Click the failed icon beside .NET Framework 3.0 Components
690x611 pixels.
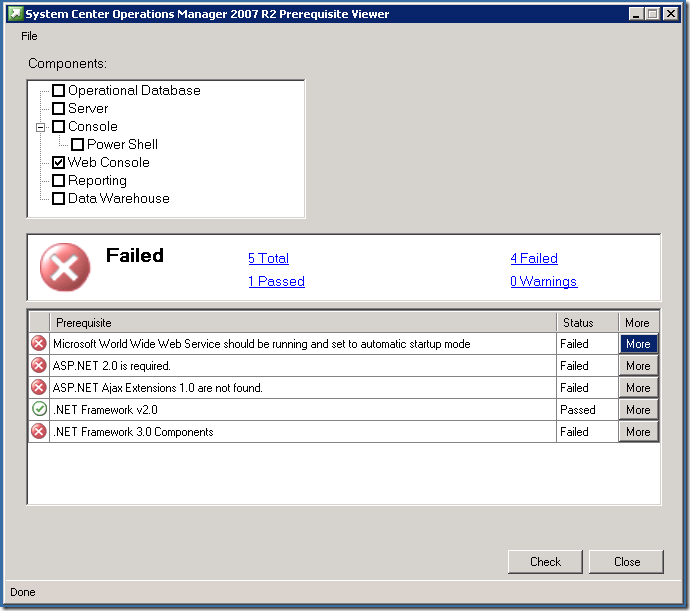pos(39,431)
